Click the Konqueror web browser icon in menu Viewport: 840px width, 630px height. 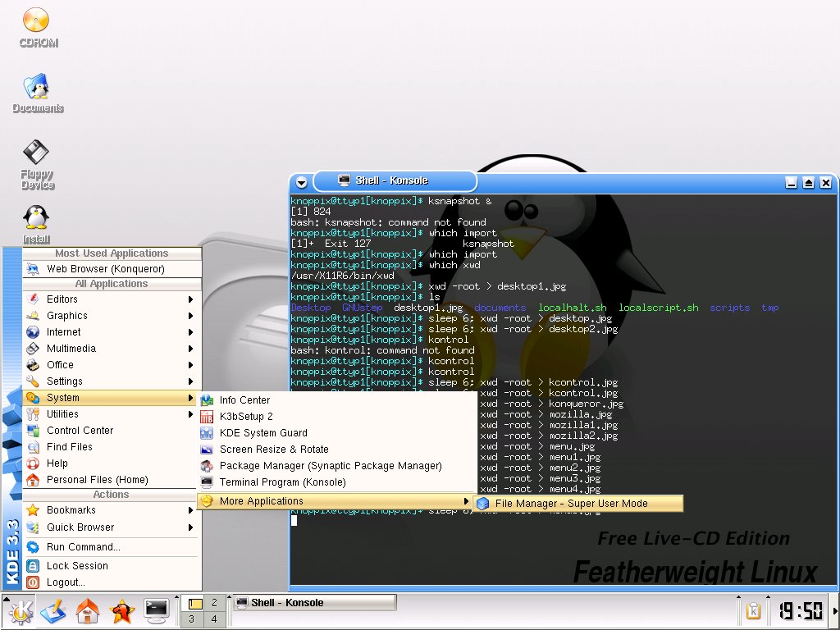33,269
